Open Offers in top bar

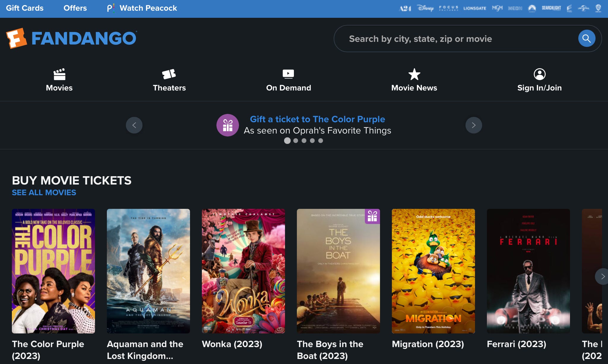tap(75, 8)
